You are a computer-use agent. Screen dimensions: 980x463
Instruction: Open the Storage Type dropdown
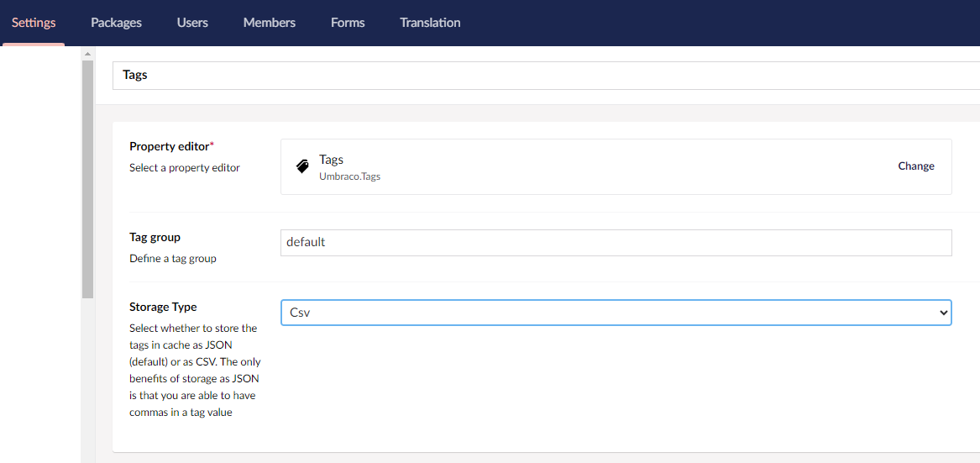click(x=616, y=313)
